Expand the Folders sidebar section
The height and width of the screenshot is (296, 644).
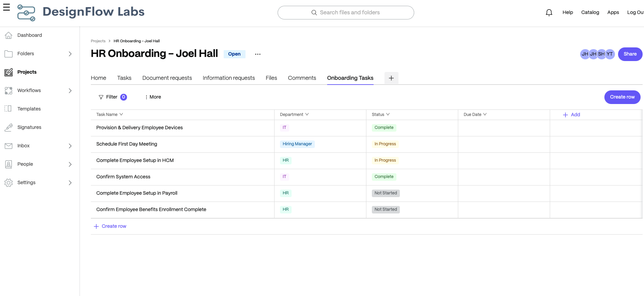coord(70,54)
